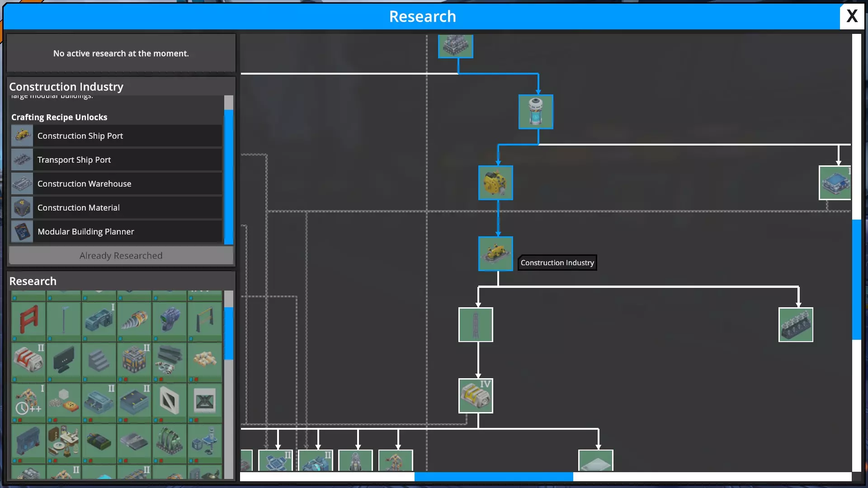Click the Modular Building Planner recipe

click(x=117, y=231)
